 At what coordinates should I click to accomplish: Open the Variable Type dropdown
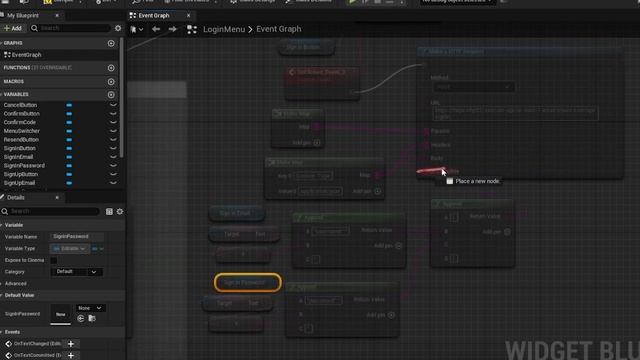pos(69,249)
